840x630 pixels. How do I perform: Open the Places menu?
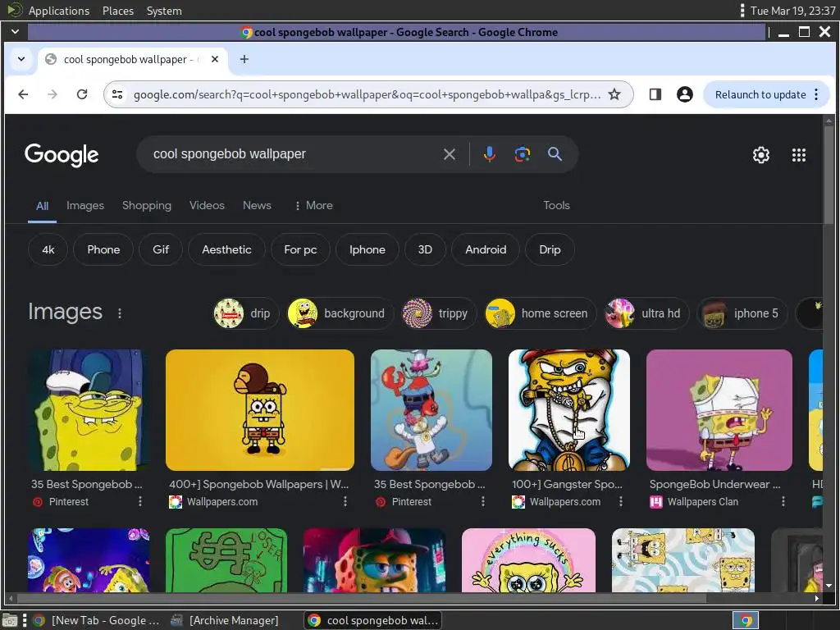(x=118, y=11)
